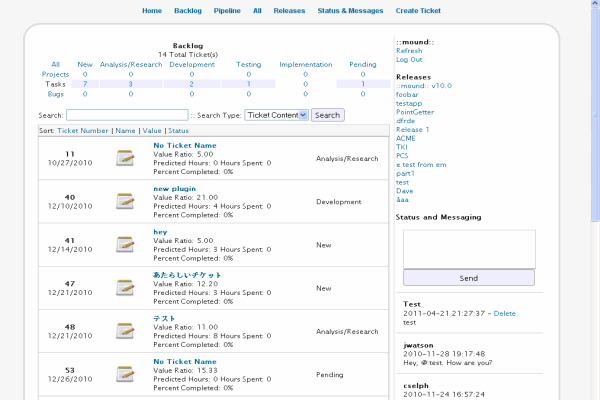Open the All tickets page

(x=257, y=11)
